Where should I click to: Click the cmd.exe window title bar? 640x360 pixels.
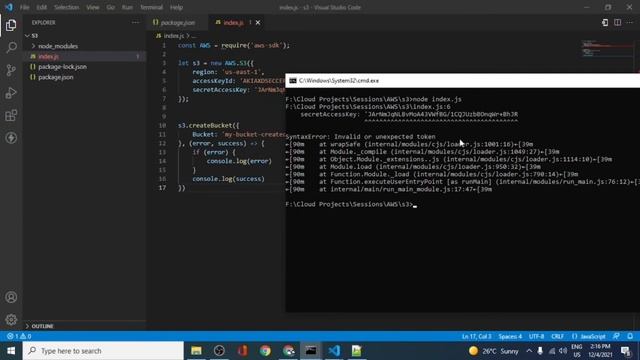(x=462, y=80)
